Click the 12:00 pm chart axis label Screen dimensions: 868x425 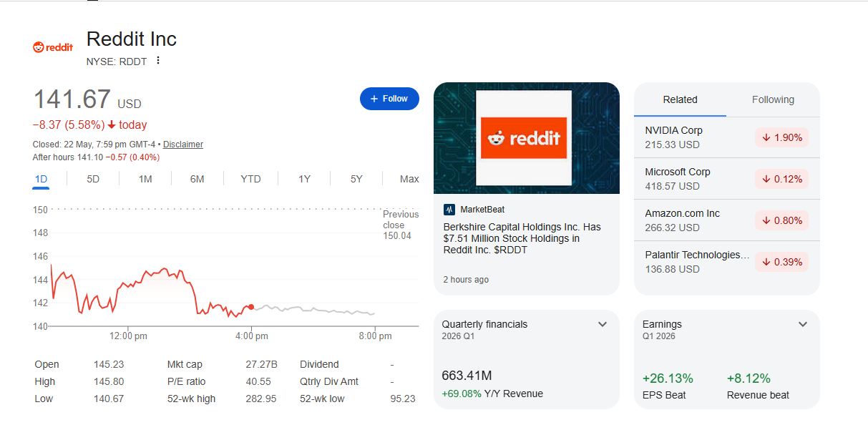[x=128, y=336]
